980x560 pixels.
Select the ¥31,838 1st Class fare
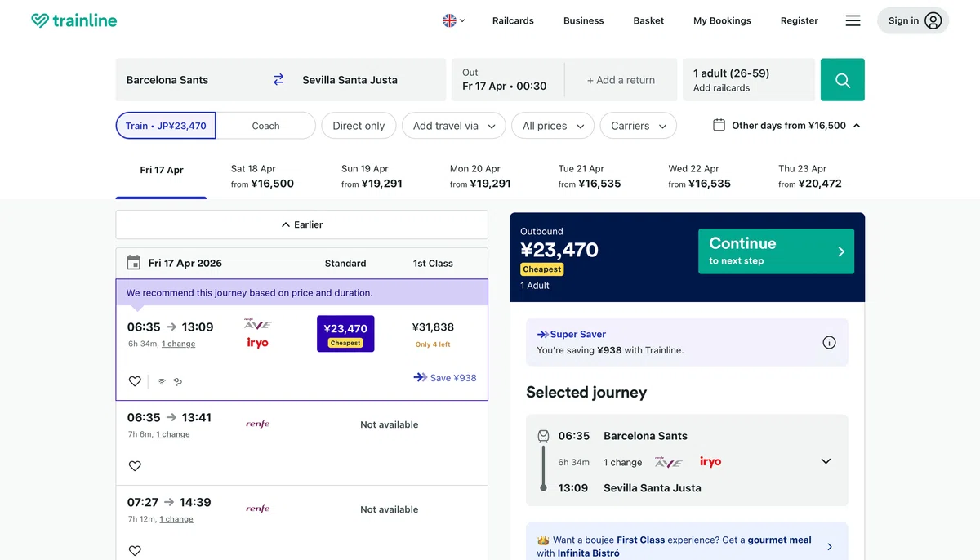(433, 333)
